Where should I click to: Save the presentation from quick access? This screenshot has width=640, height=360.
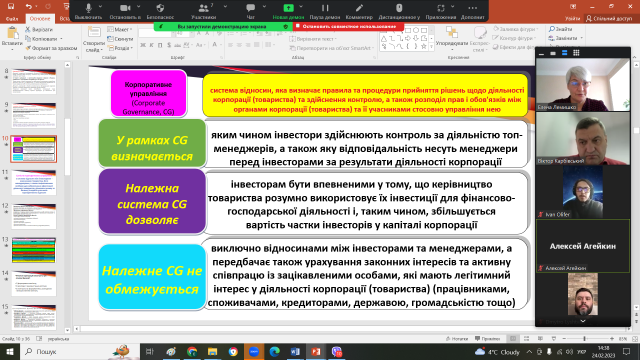11,6
